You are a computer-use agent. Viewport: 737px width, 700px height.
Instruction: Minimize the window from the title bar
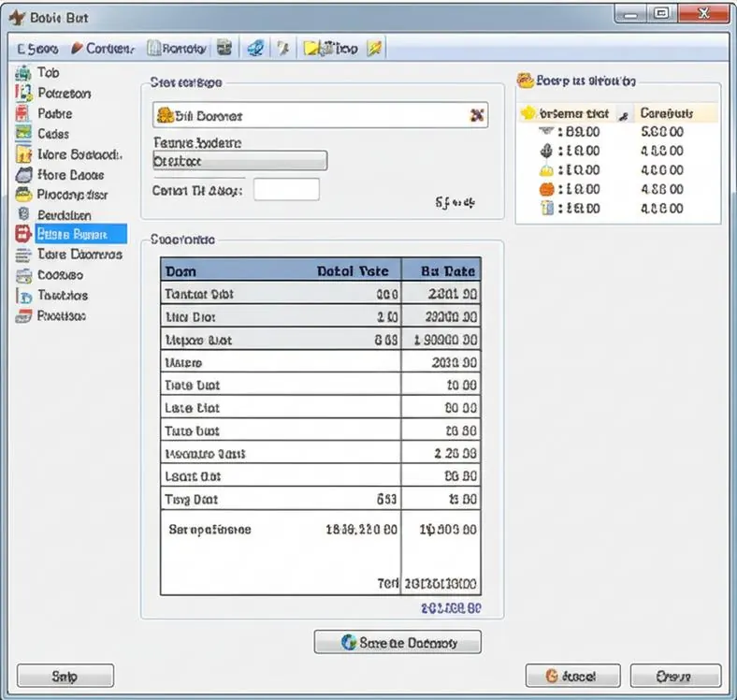tap(631, 14)
